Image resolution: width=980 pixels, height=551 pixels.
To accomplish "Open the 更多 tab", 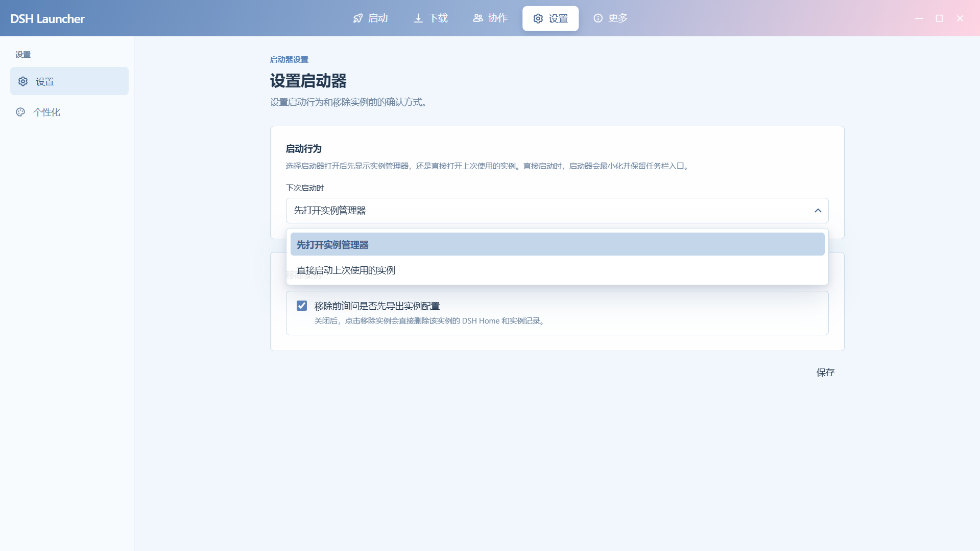I will tap(610, 18).
